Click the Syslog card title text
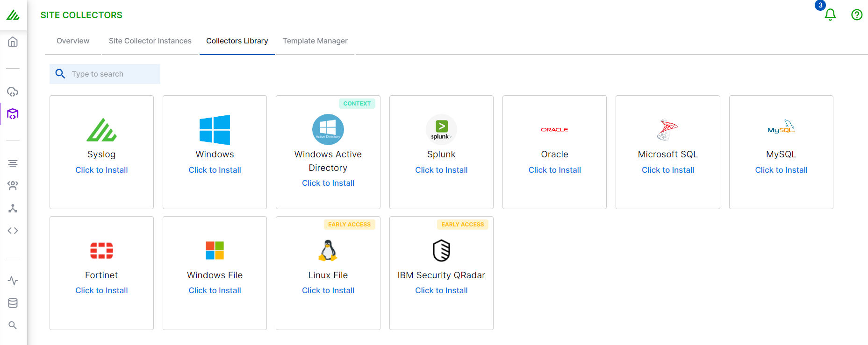The width and height of the screenshot is (868, 345). click(101, 154)
